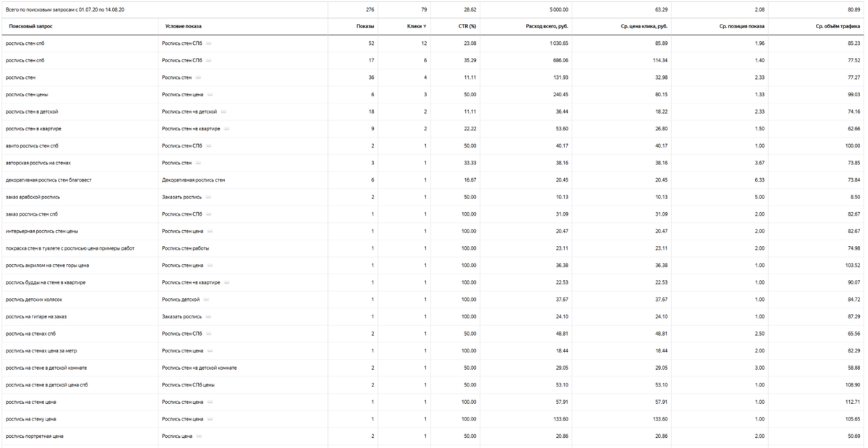868x448 pixels.
Task: Click ellipsis icon for query «роспись стен цены»
Action: click(209, 95)
